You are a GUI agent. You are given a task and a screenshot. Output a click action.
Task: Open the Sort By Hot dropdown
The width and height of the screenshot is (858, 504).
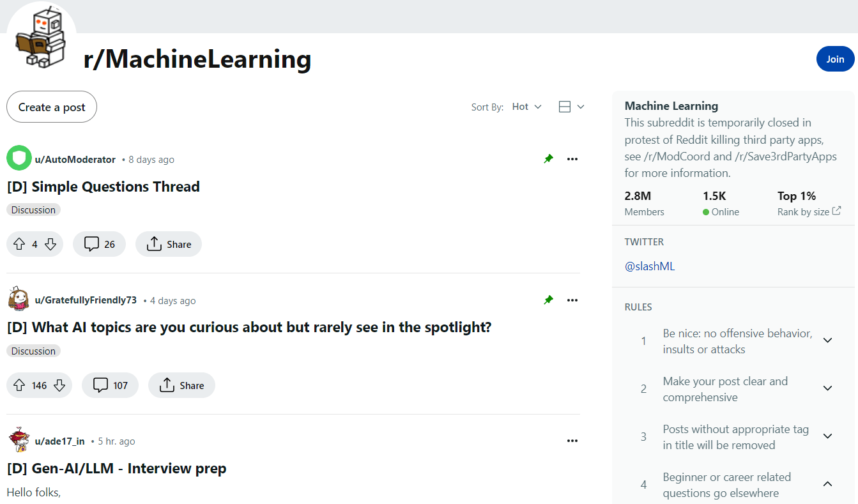click(526, 107)
